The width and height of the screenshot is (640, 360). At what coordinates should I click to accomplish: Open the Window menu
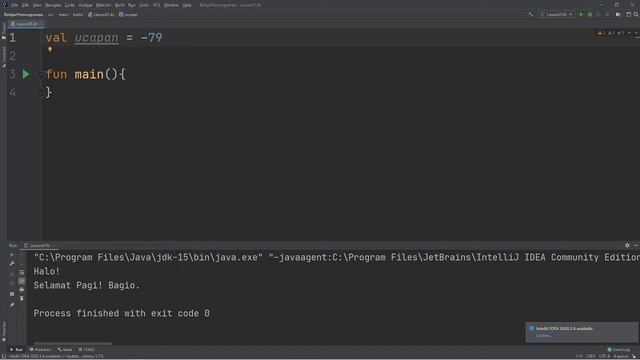(x=171, y=5)
